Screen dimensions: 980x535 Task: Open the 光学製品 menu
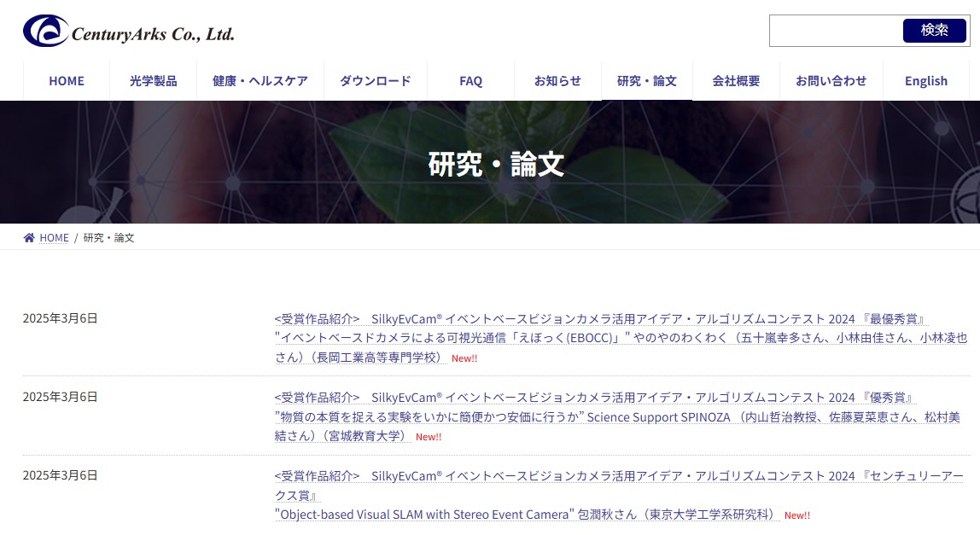click(153, 80)
